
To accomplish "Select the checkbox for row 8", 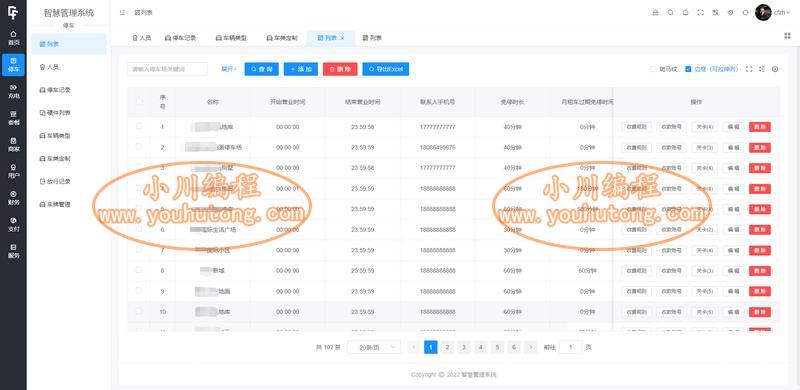I will pos(139,270).
